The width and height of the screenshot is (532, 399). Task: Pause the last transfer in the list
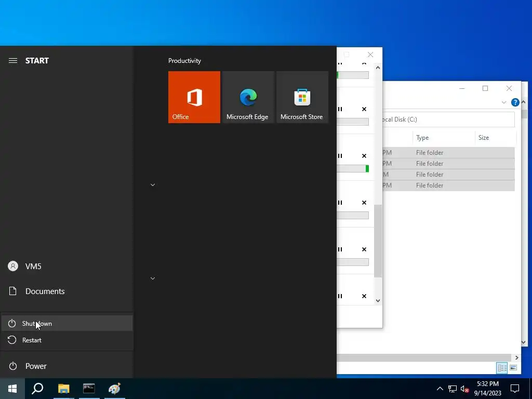(x=340, y=296)
